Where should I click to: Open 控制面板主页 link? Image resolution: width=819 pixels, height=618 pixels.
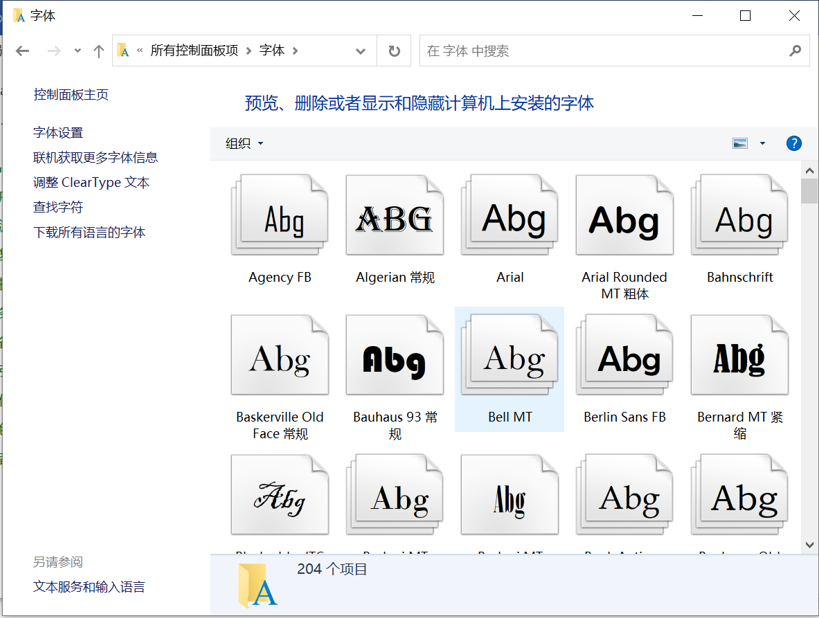(71, 95)
